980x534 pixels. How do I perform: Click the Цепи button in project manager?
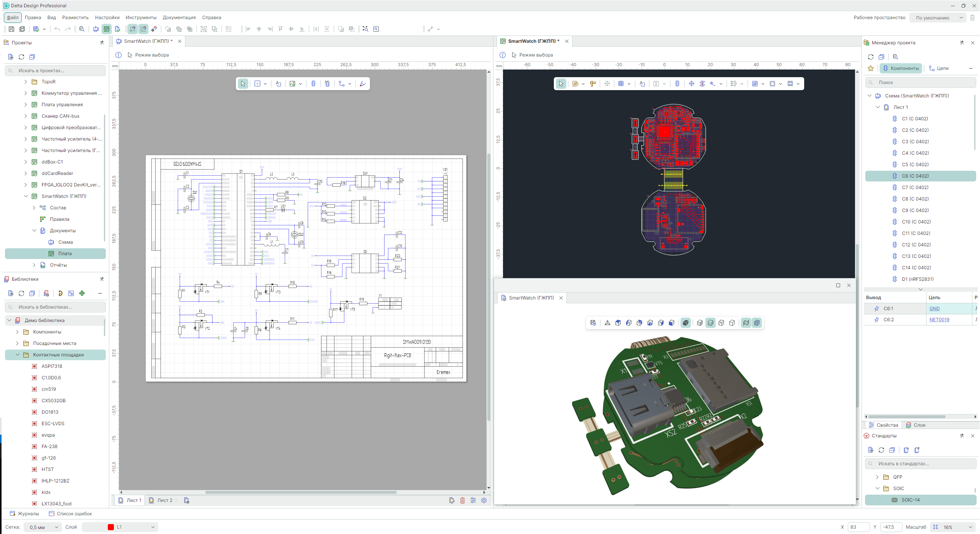click(939, 68)
